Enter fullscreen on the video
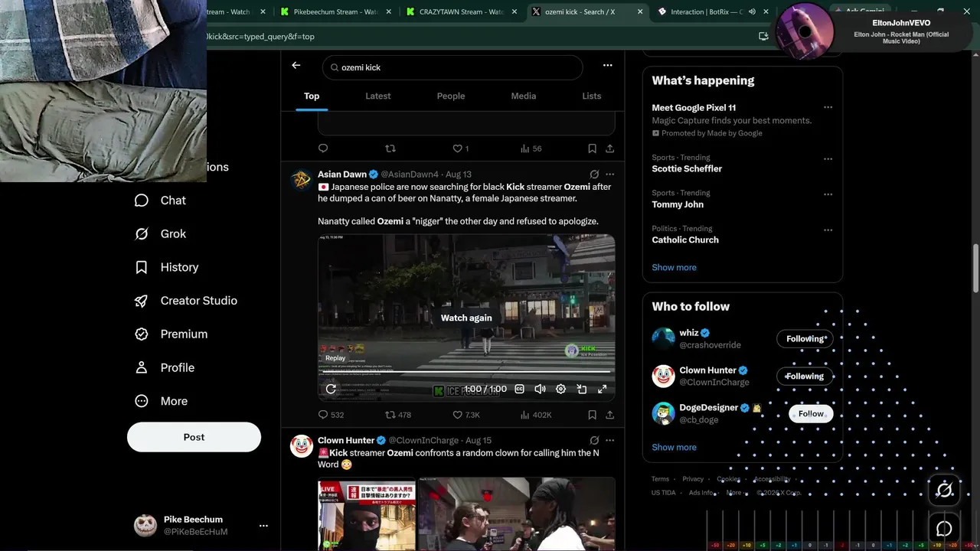Image resolution: width=980 pixels, height=551 pixels. pyautogui.click(x=603, y=389)
